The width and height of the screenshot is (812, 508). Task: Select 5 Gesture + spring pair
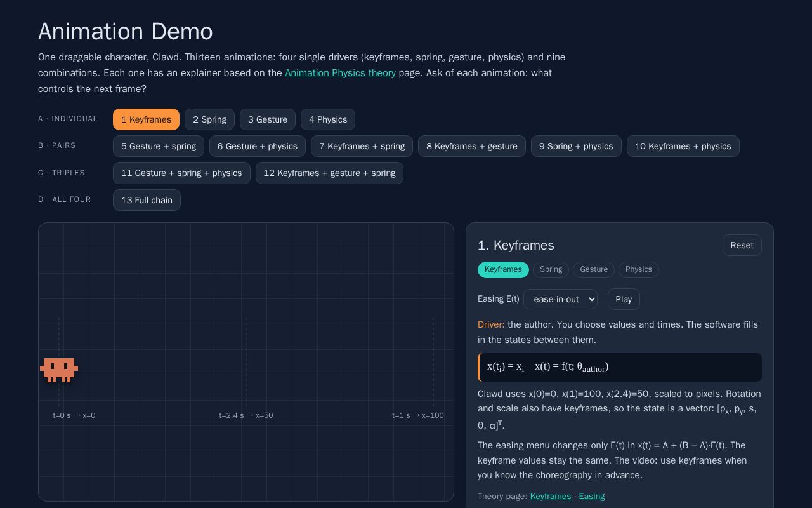click(159, 146)
